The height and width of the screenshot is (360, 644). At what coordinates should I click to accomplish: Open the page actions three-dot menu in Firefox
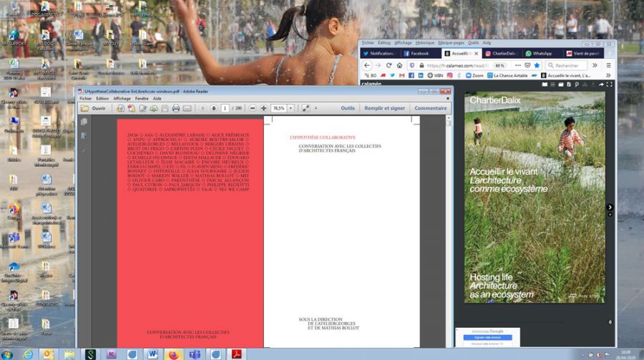coord(517,65)
